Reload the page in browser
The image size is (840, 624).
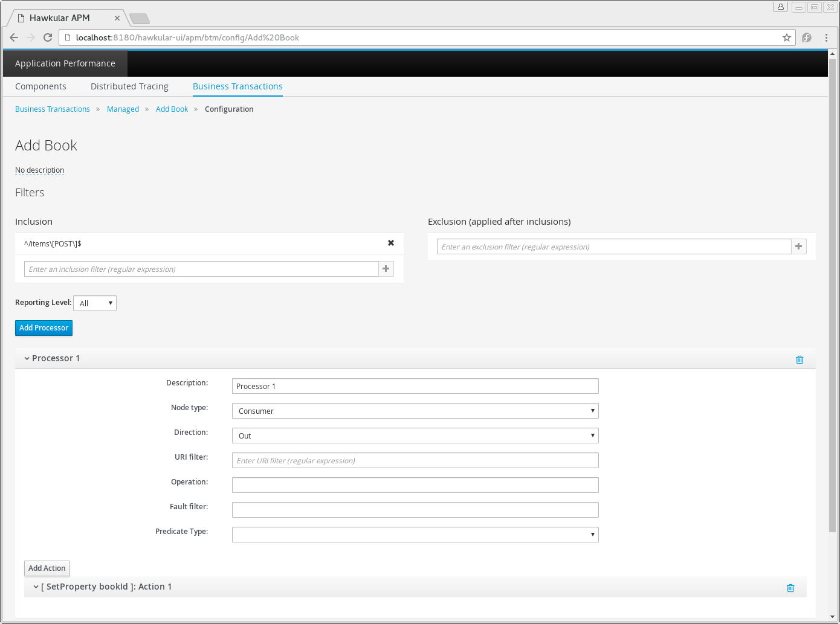48,37
